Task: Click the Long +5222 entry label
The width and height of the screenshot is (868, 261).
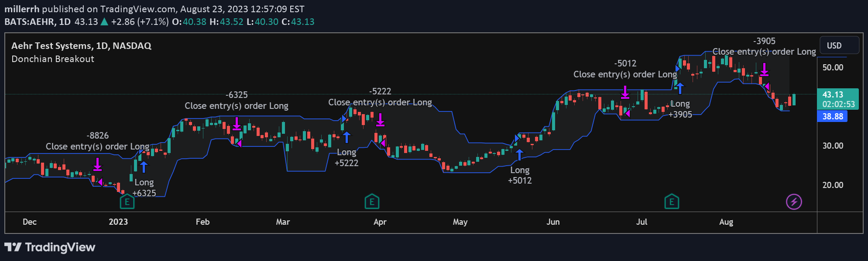Action: coord(347,157)
